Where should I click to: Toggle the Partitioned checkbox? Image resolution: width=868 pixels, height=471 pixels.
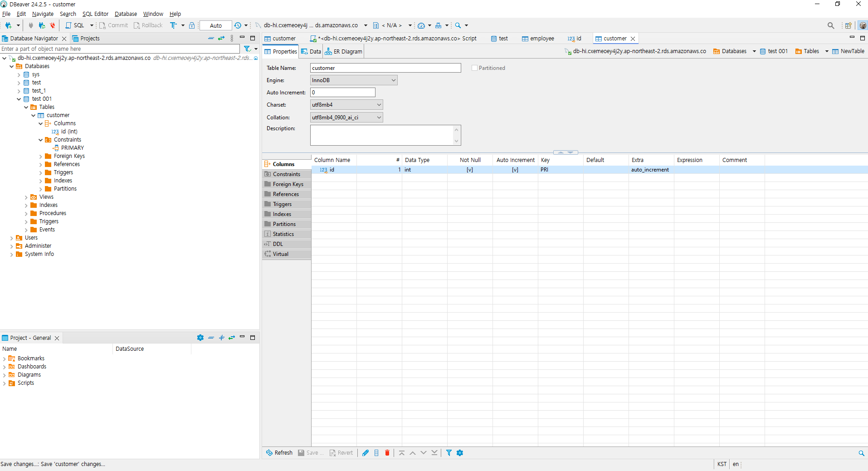(x=474, y=68)
